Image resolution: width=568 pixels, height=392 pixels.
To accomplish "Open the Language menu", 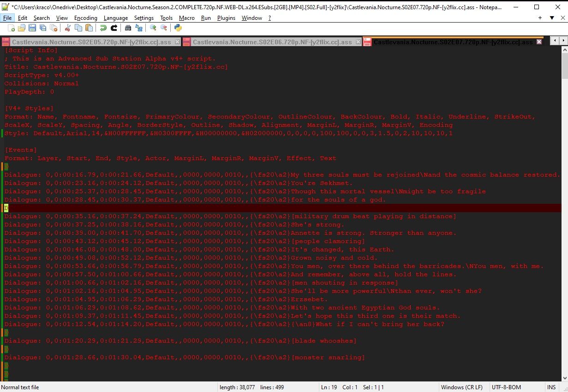I will [x=115, y=18].
